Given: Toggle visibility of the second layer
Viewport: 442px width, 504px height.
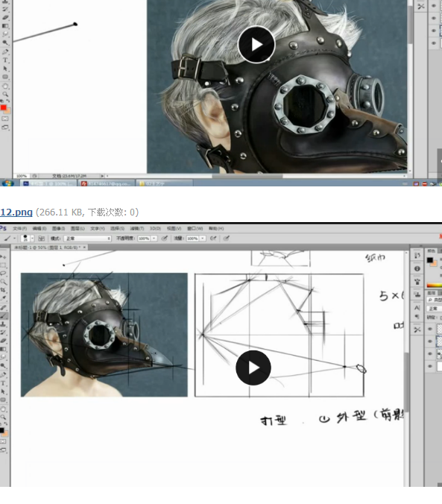Looking at the screenshot, I should click(430, 341).
